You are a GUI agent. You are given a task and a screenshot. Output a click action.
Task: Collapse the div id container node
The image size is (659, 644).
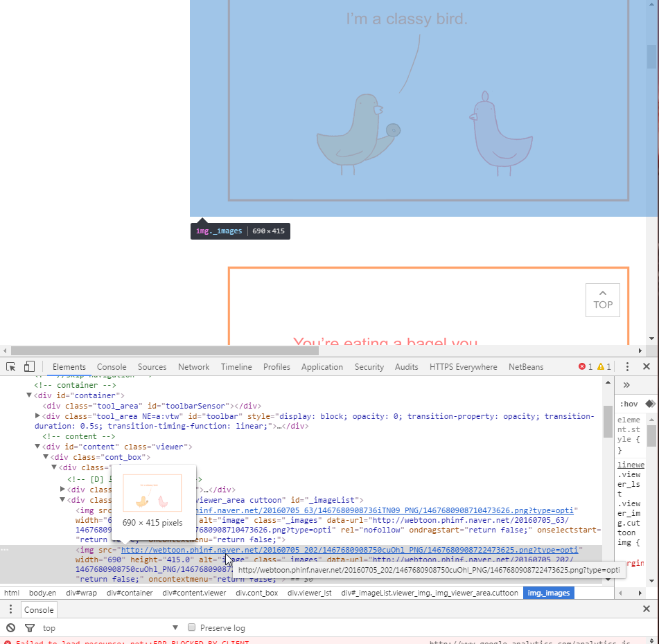click(29, 395)
